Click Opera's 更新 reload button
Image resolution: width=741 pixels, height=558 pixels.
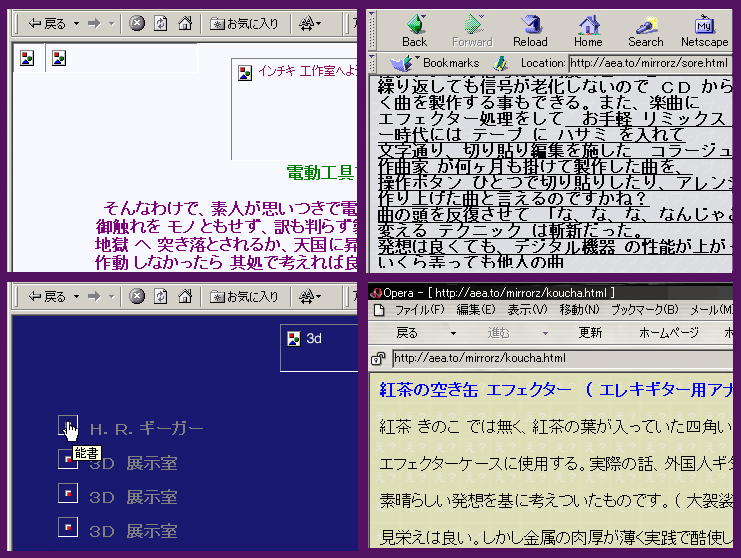590,333
